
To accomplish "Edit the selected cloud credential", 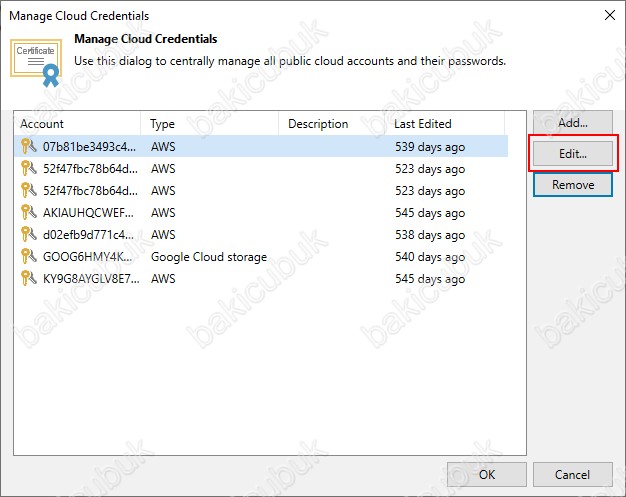I will pyautogui.click(x=573, y=154).
